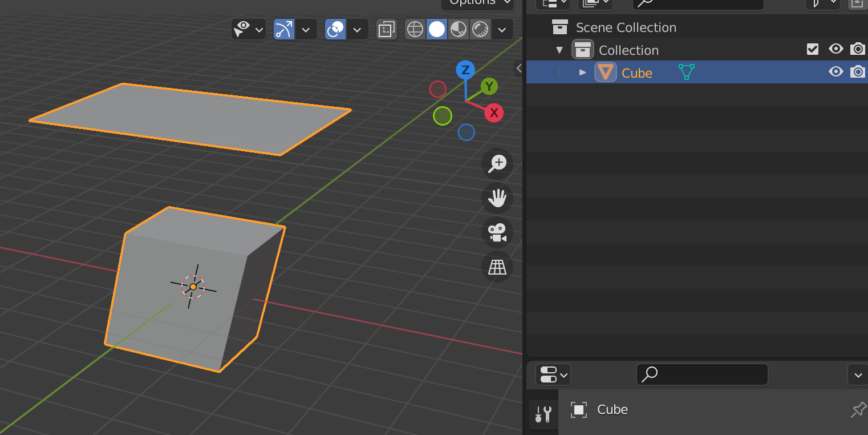Open the gizmo options dropdown arrow
Screen dimensions: 868x435
[x=306, y=29]
